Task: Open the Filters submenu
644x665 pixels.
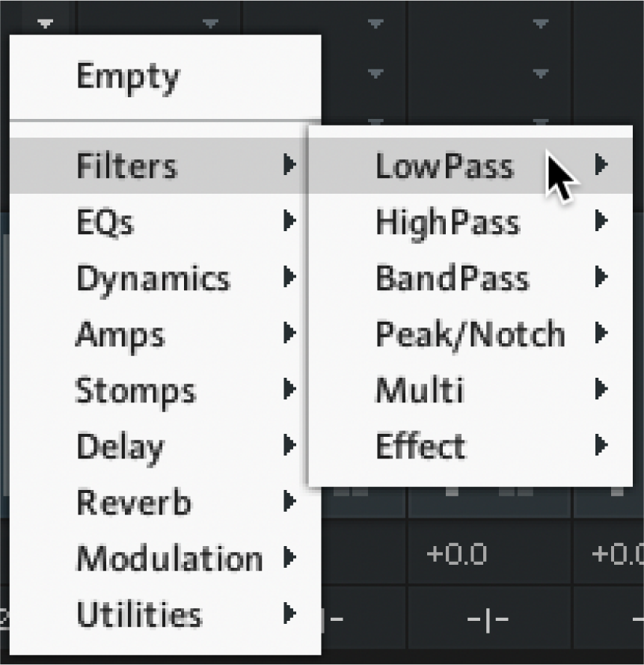Action: (127, 165)
